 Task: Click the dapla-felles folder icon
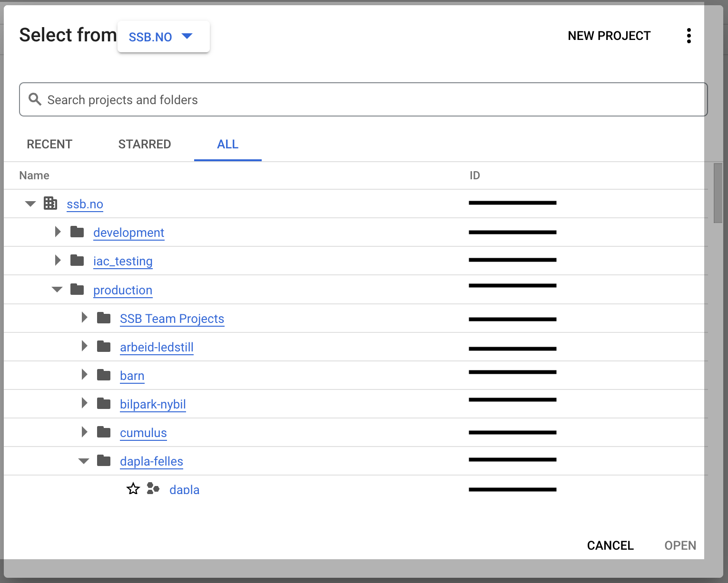click(104, 460)
